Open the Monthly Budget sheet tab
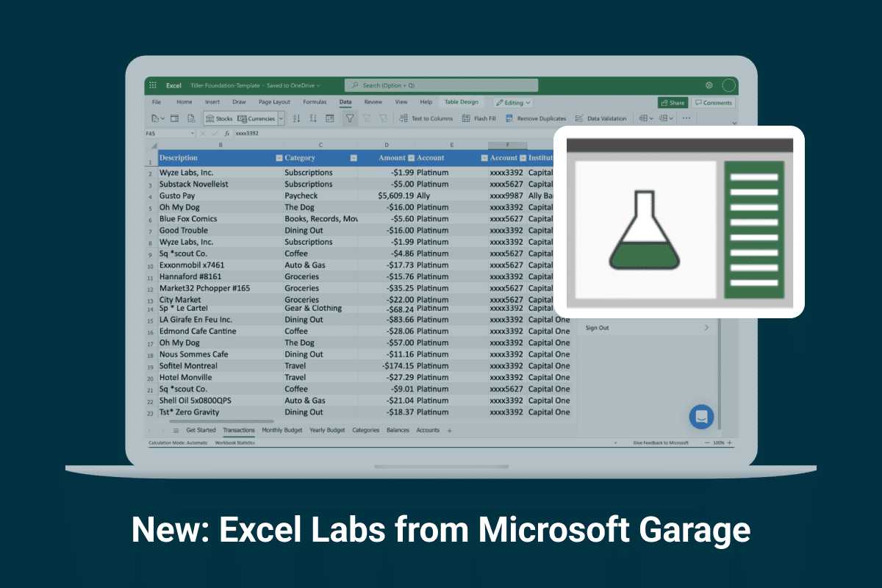 coord(282,430)
